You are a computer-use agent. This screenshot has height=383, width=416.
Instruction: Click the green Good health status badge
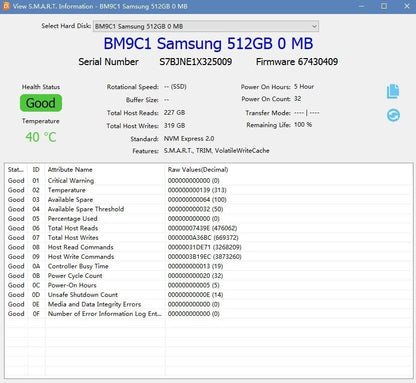coord(41,103)
